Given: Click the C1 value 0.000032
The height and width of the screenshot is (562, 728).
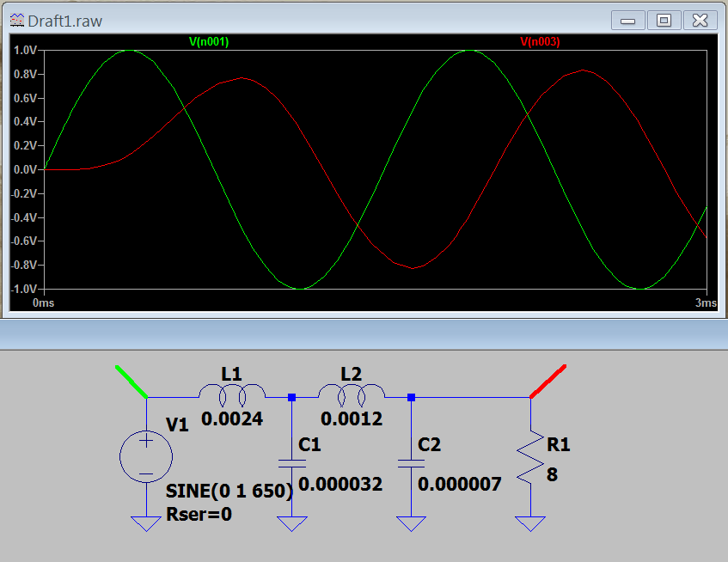Looking at the screenshot, I should (x=340, y=485).
